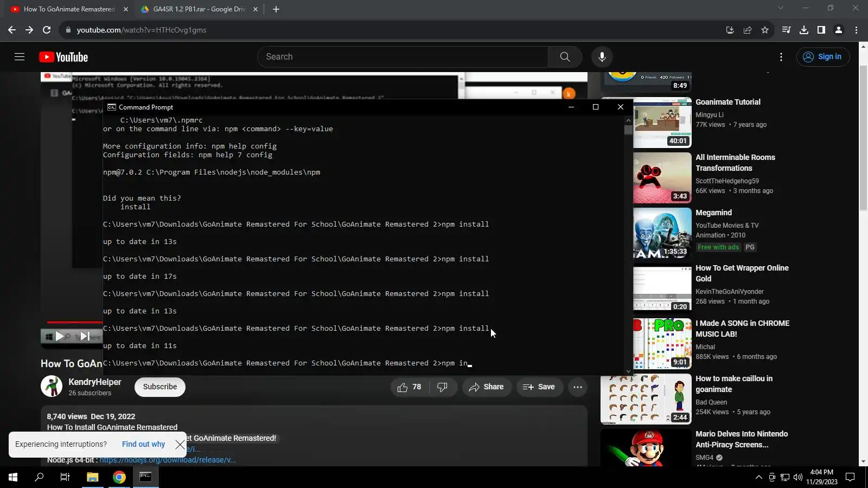Like the video with 78 likes
Viewport: 868px width, 488px height.
[x=410, y=387]
